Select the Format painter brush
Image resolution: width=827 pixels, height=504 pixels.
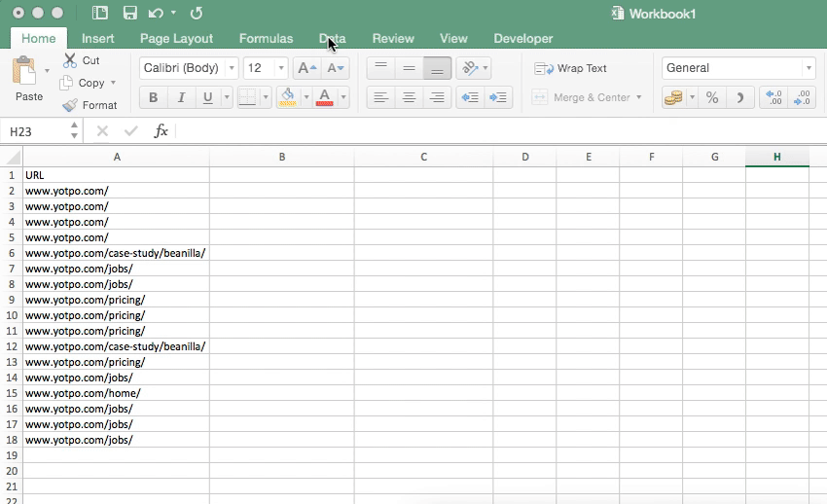(70, 105)
